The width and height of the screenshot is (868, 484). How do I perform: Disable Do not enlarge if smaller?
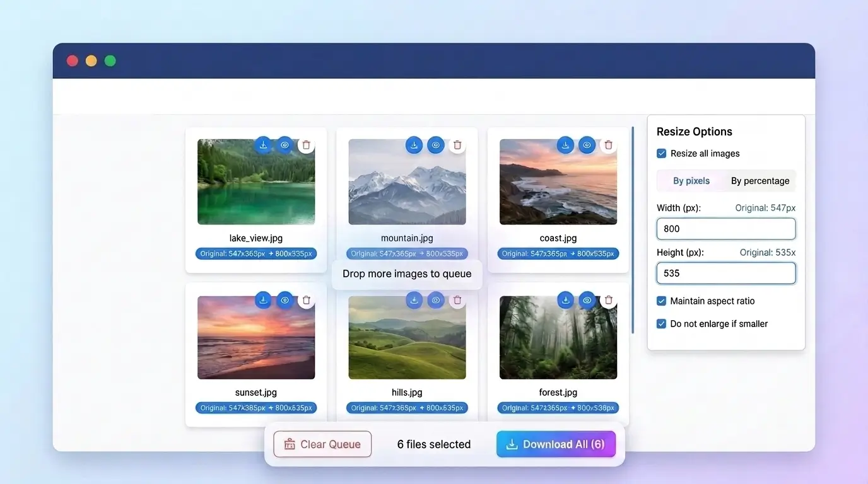point(662,323)
